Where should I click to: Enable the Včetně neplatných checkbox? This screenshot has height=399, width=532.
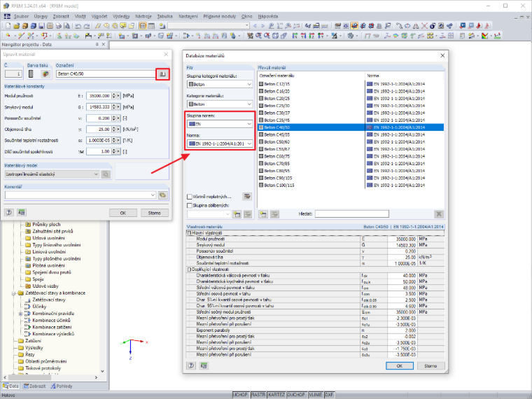189,197
